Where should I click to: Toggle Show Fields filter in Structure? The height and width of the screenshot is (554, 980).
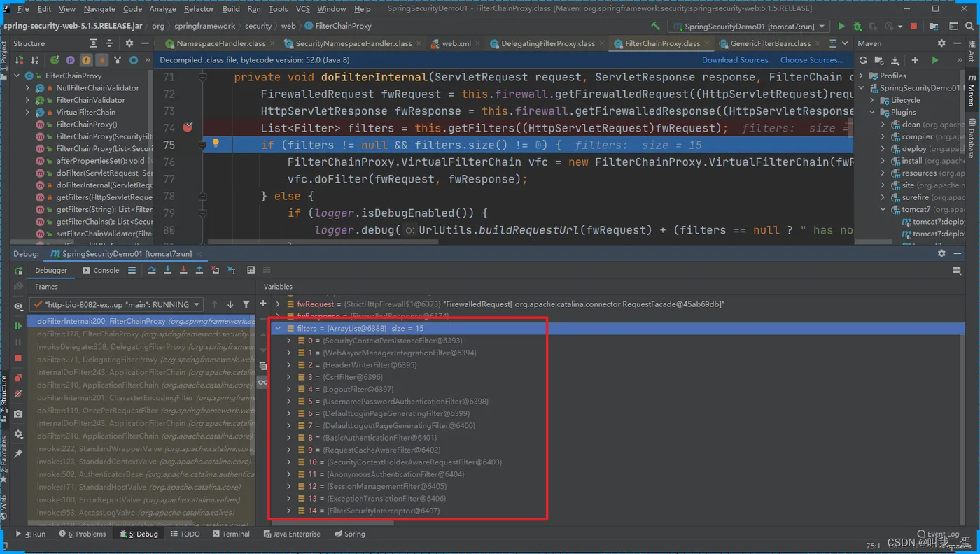click(x=85, y=60)
